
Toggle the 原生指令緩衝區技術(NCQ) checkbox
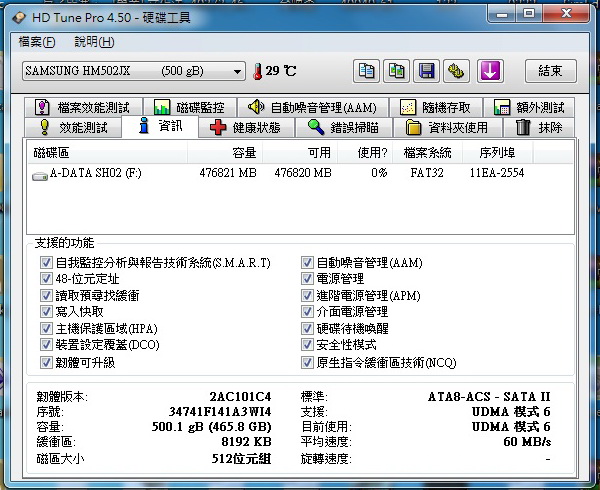tap(307, 363)
